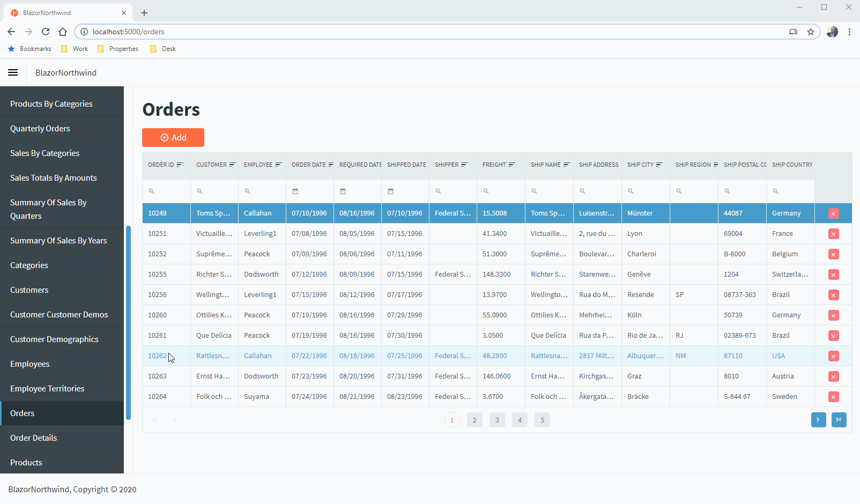Sort by Ship Address column header
Viewport: 860px width, 504px height.
tap(598, 165)
